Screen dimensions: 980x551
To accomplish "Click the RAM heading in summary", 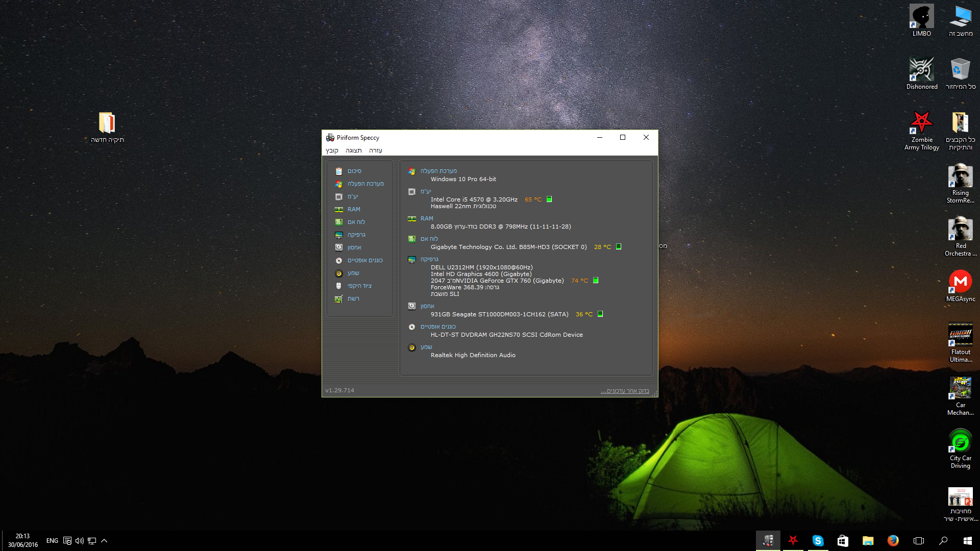I will [x=427, y=218].
